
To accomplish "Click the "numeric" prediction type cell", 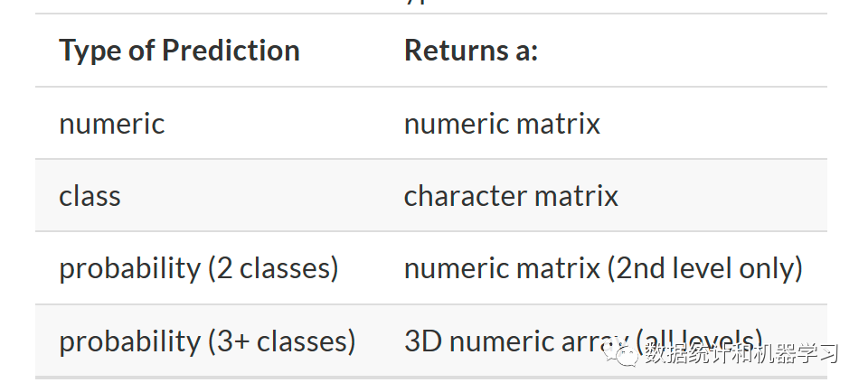I will 111,124.
